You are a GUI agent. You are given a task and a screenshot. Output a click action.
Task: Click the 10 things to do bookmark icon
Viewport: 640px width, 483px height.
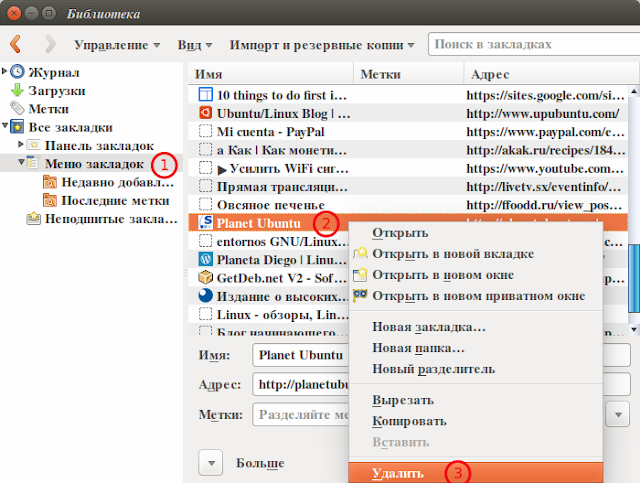205,95
